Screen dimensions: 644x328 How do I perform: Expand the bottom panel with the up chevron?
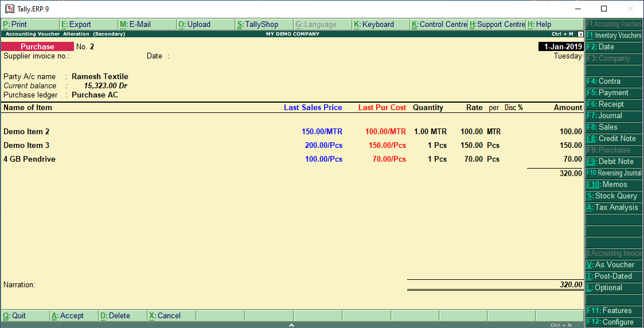[x=292, y=325]
